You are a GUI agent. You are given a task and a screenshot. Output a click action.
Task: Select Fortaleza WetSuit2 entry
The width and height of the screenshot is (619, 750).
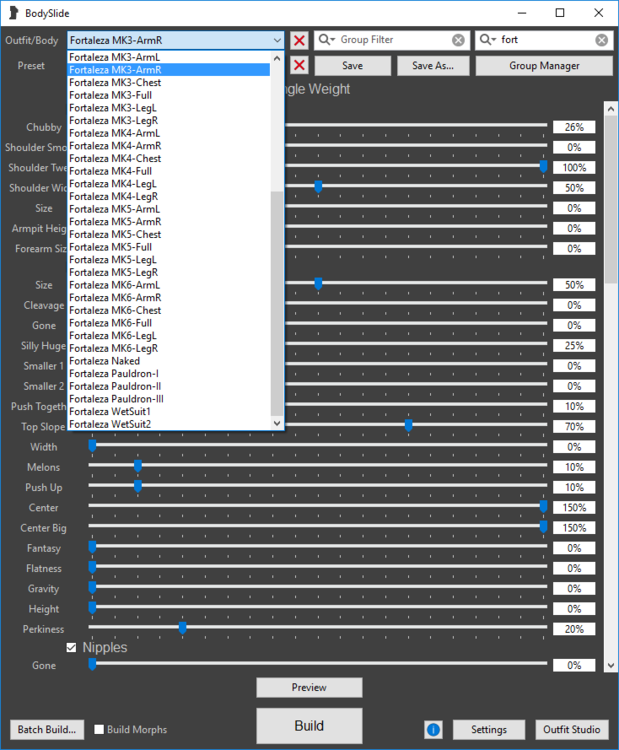(x=169, y=424)
